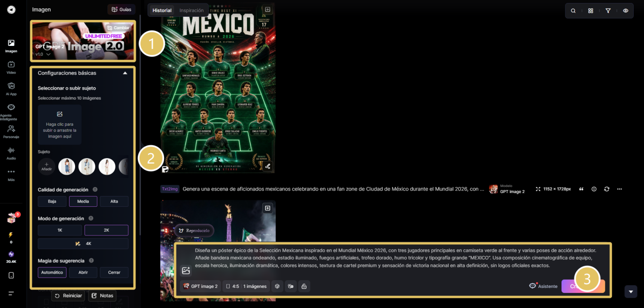Screen dimensions: 644x308
Task: Set Magia de sugerencia to Abrir
Action: click(x=83, y=272)
